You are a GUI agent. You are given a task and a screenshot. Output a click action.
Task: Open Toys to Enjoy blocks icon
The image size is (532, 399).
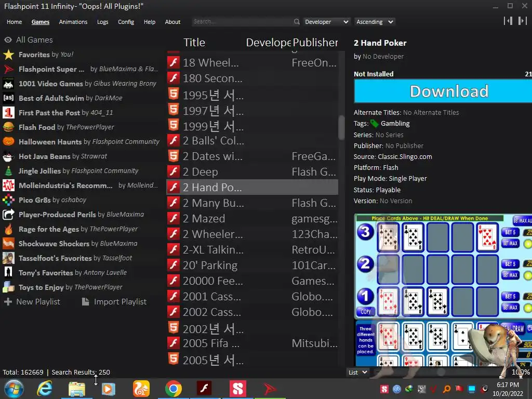click(x=8, y=287)
